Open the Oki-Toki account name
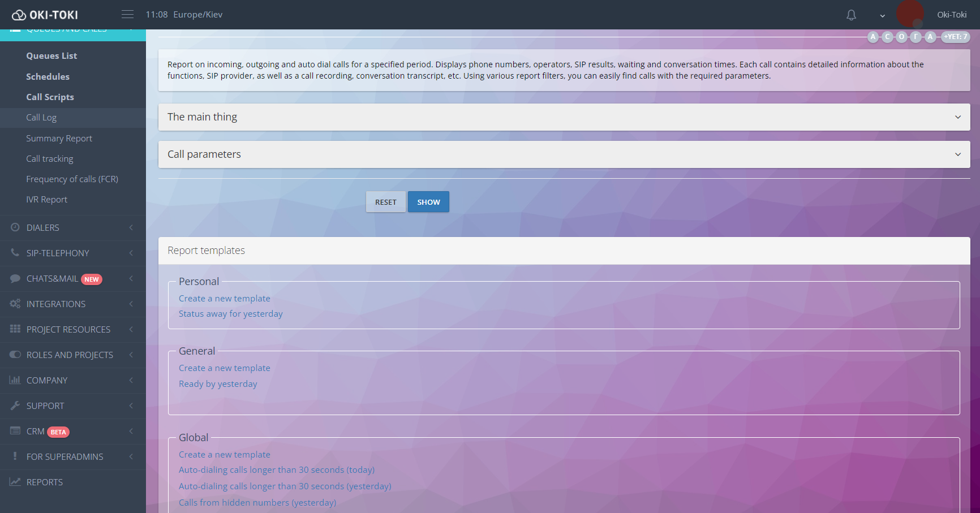Screen dimensions: 980x513 [x=952, y=15]
